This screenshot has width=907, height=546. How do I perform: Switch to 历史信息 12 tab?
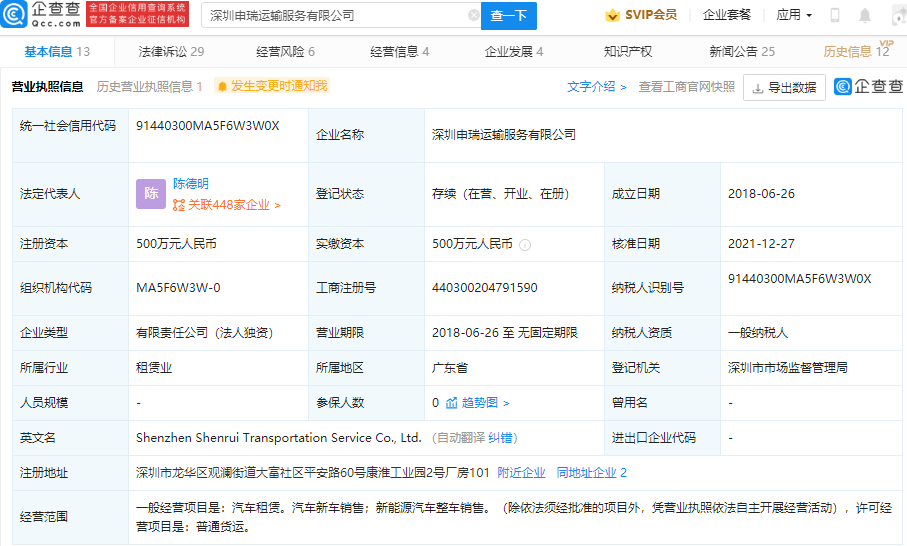(856, 51)
